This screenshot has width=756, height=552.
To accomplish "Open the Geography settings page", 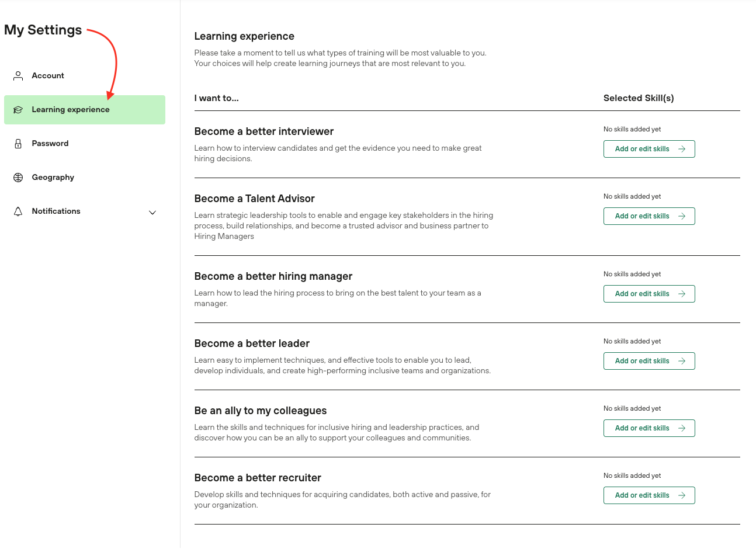I will pyautogui.click(x=53, y=178).
